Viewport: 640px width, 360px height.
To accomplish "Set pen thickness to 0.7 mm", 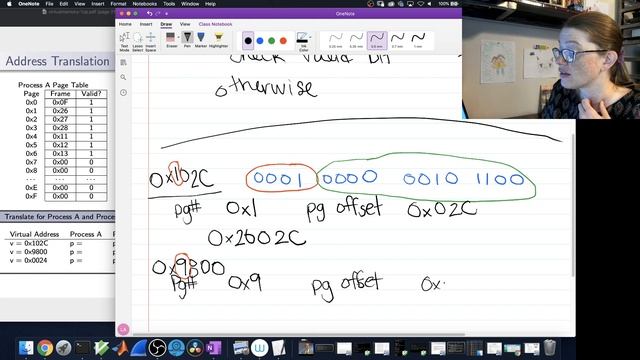I will 397,41.
